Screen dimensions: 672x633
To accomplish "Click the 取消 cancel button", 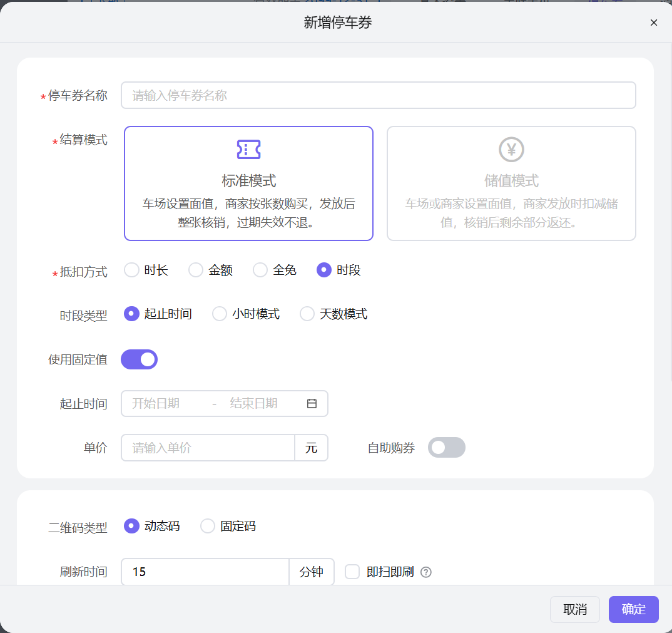I will tap(574, 609).
